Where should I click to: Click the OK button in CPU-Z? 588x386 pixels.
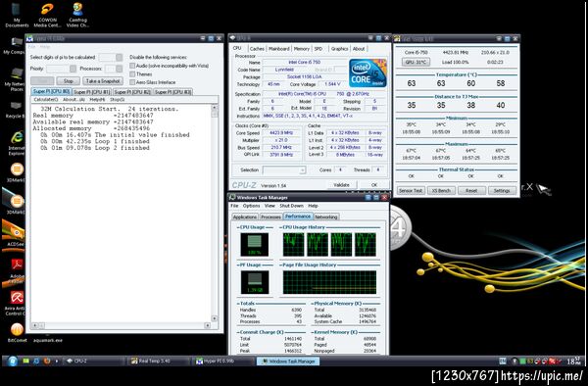(374, 185)
